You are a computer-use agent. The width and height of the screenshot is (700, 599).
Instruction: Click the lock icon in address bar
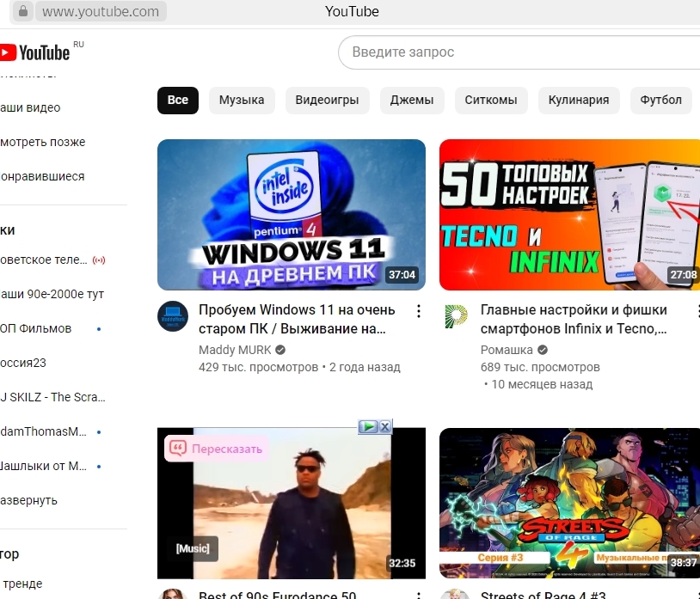(x=22, y=10)
